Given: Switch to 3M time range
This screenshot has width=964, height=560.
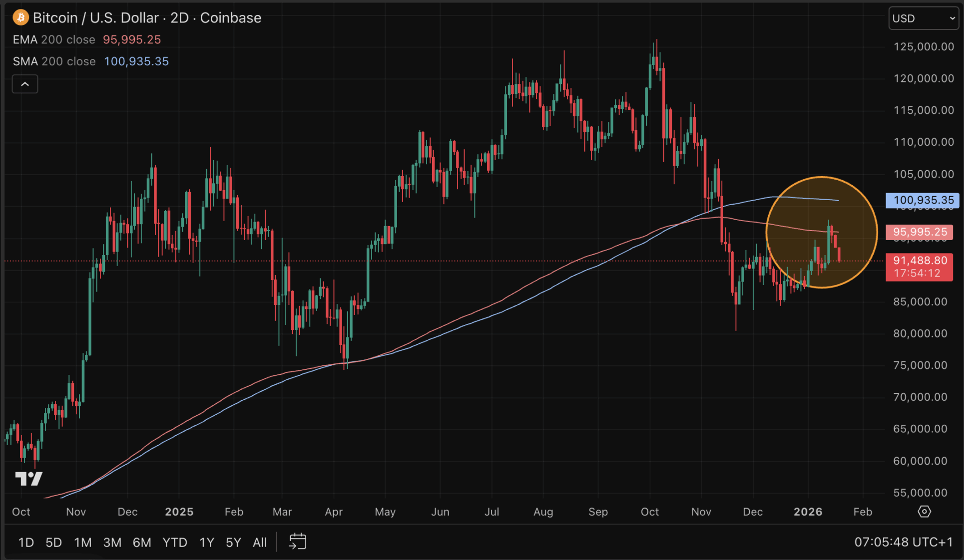Looking at the screenshot, I should coord(112,543).
